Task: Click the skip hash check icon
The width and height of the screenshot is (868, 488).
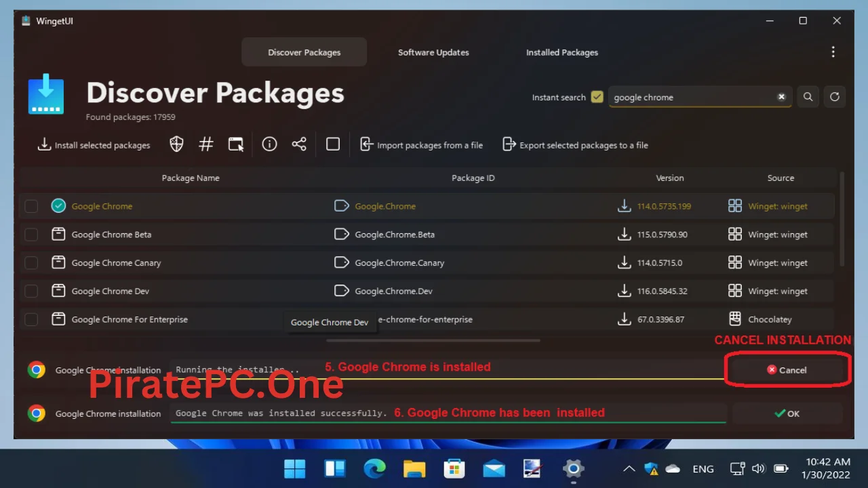Action: tap(206, 144)
